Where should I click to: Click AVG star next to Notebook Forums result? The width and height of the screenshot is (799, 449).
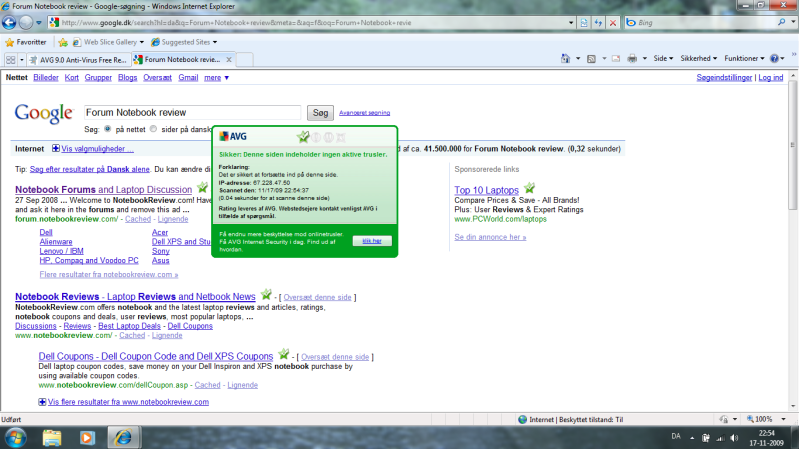[x=202, y=188]
